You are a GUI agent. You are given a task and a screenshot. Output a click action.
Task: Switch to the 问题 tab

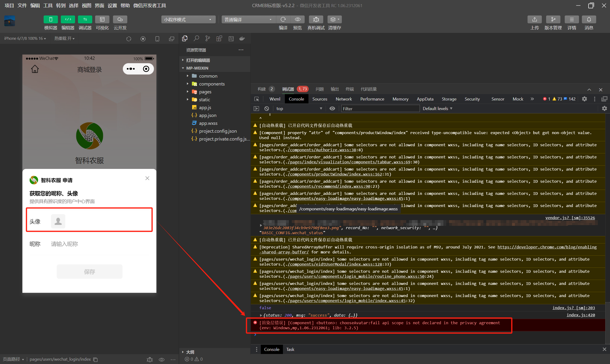click(320, 89)
